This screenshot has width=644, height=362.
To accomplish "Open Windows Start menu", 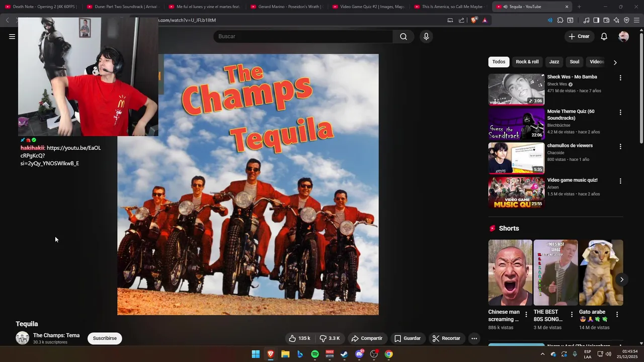I will 256,354.
